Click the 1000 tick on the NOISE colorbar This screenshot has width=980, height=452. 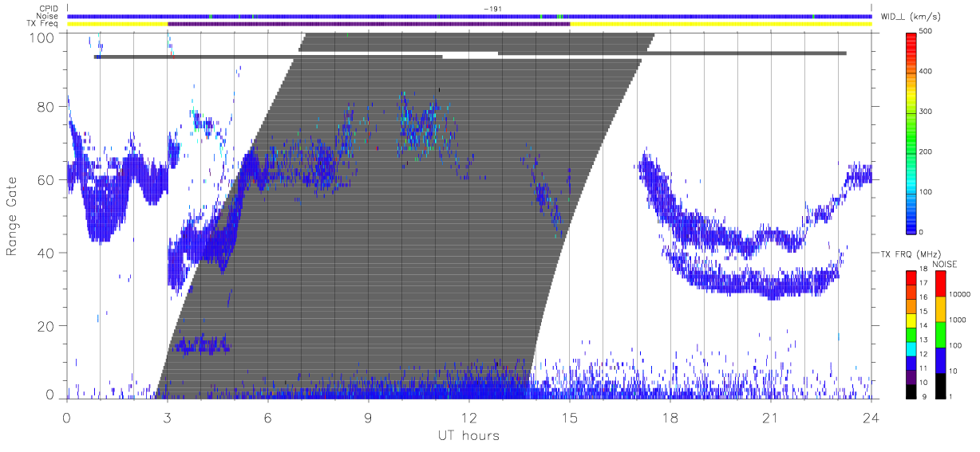[x=958, y=320]
